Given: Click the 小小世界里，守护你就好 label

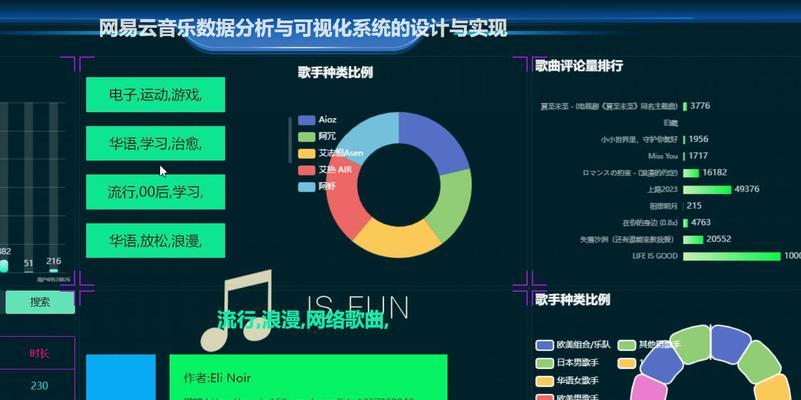Looking at the screenshot, I should coord(640,139).
